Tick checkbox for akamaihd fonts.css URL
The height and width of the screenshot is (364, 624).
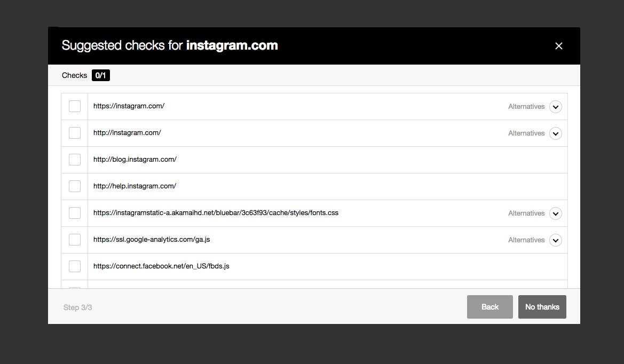[x=74, y=213]
